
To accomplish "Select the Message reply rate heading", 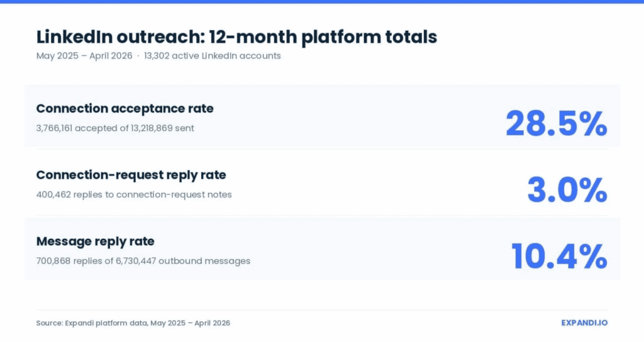I will [96, 241].
